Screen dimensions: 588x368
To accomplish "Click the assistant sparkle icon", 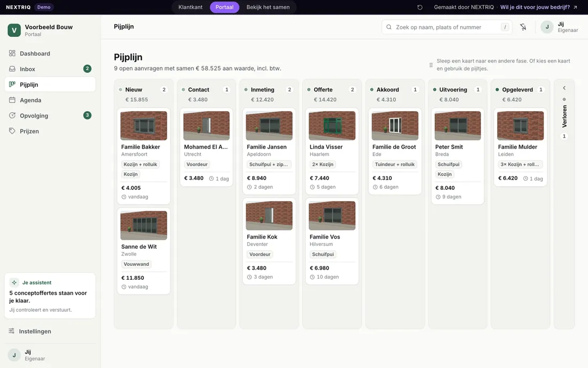I will pyautogui.click(x=14, y=282).
